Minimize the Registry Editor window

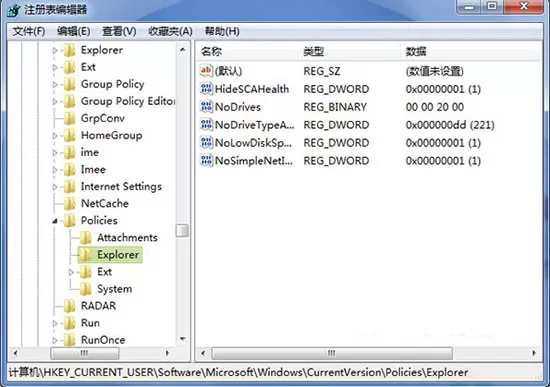coord(470,7)
